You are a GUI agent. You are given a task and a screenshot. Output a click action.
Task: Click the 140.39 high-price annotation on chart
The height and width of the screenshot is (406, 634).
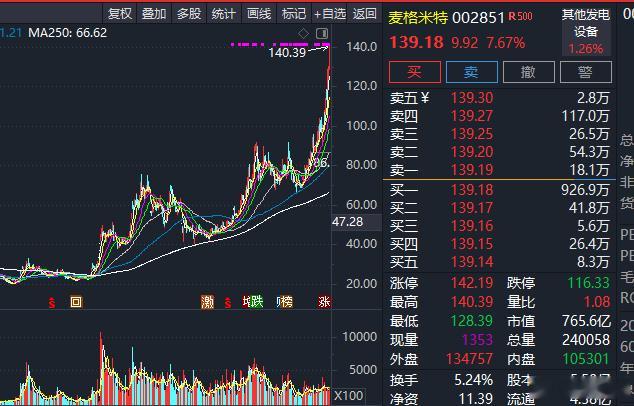[x=287, y=53]
